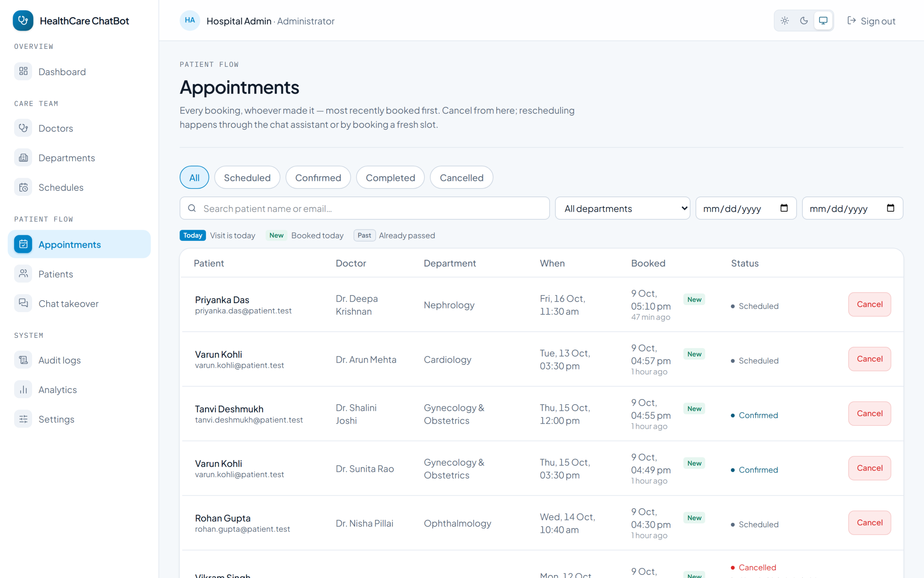The height and width of the screenshot is (578, 924).
Task: Click Tanvi Deshmukh's Confirmed status
Action: (754, 415)
